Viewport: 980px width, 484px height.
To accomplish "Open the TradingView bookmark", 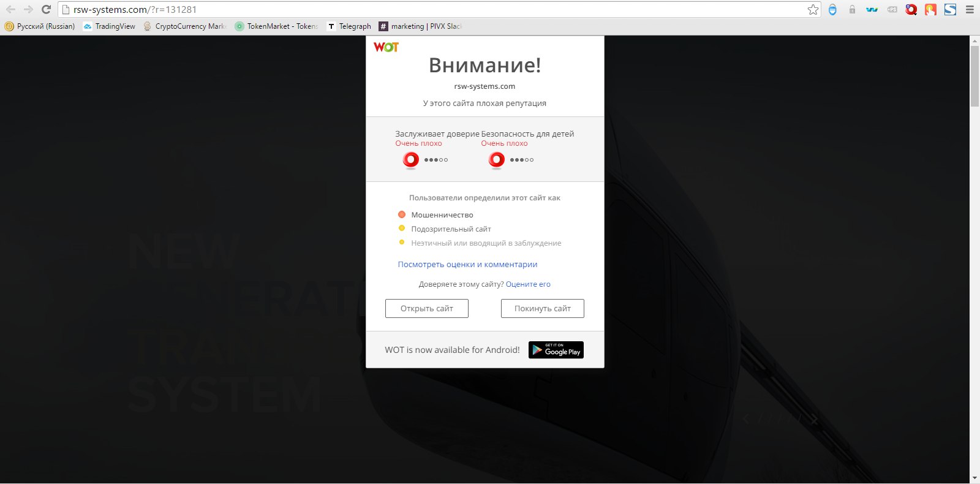I will 110,26.
